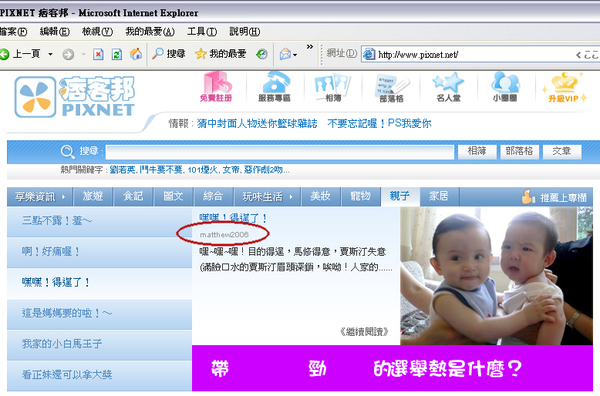The width and height of the screenshot is (600, 396).
Task: Switch to the 圖文 tab
Action: coord(173,197)
